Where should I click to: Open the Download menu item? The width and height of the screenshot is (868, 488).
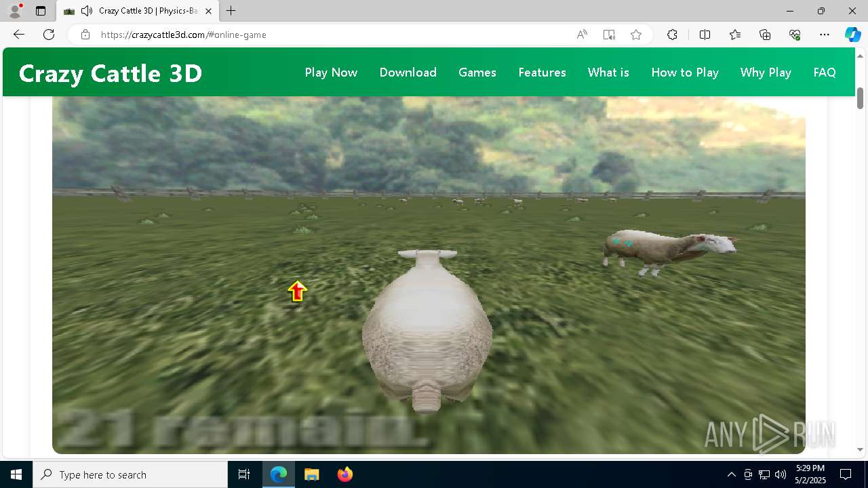pos(408,73)
